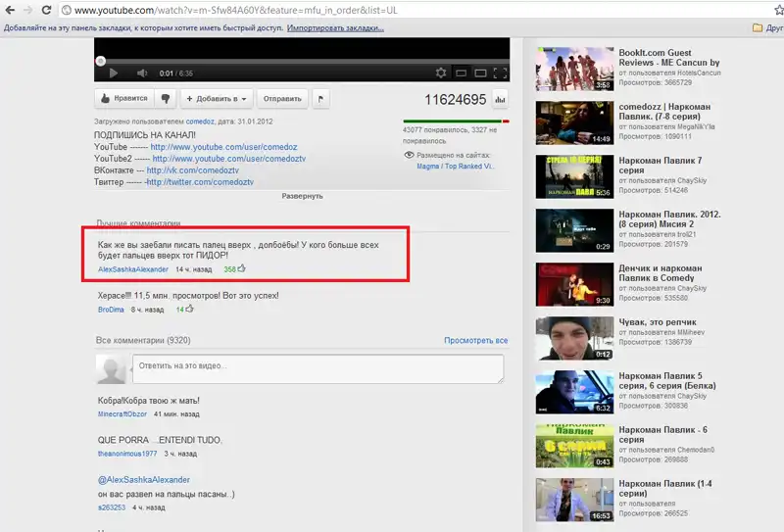Click the Отправить share button
This screenshot has width=784, height=532.
282,99
